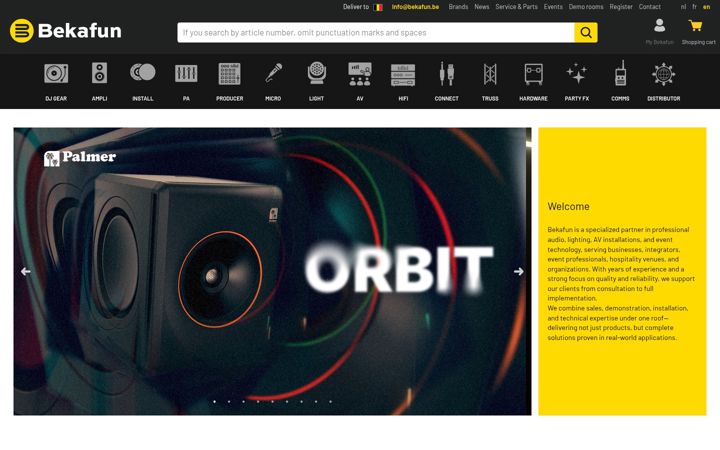Open the Comms walkie-talkie icon
Viewport: 720px width, 450px height.
coord(620,73)
